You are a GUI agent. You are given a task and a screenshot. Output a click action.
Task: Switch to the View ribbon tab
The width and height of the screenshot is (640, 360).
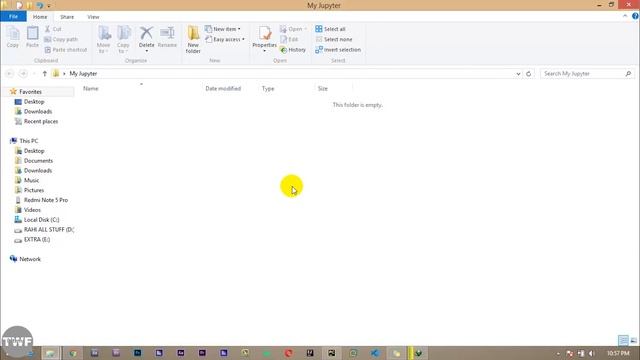click(93, 17)
